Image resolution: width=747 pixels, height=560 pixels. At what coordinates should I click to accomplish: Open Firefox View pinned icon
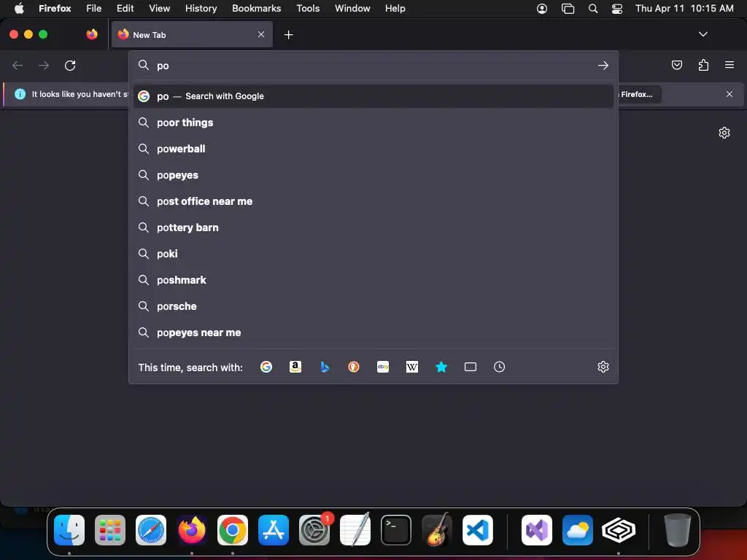[92, 34]
